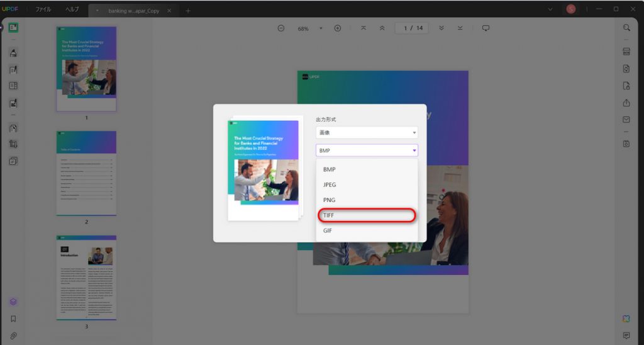Start slideshow presentation icon
The image size is (644, 345).
pos(486,28)
